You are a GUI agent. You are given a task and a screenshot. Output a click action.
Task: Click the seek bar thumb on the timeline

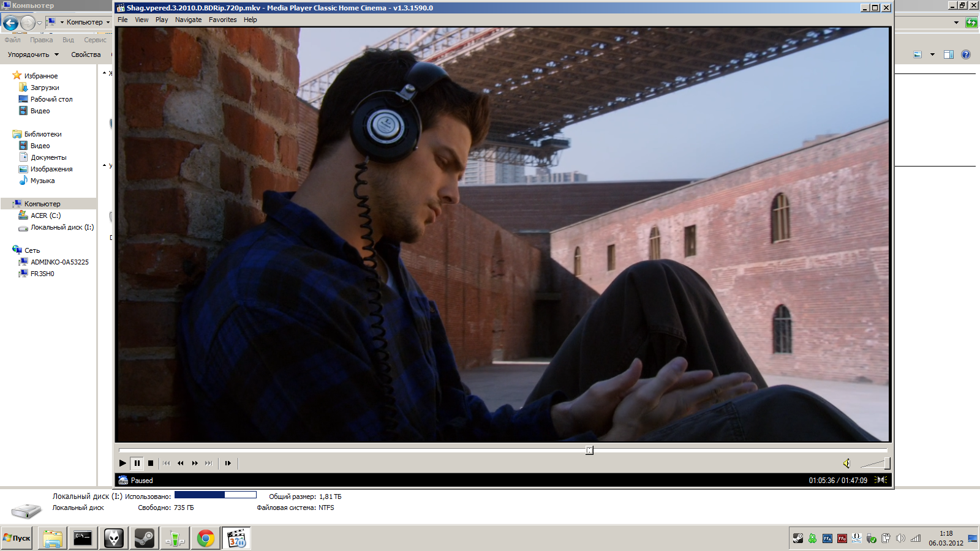coord(589,451)
